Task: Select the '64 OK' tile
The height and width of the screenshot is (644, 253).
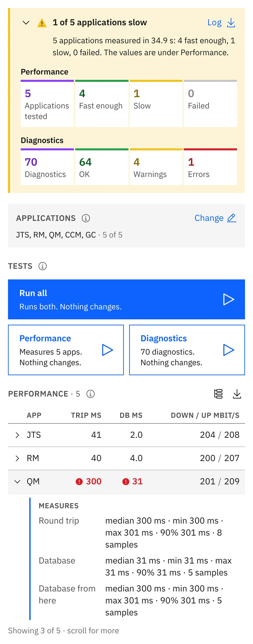Action: (102, 167)
